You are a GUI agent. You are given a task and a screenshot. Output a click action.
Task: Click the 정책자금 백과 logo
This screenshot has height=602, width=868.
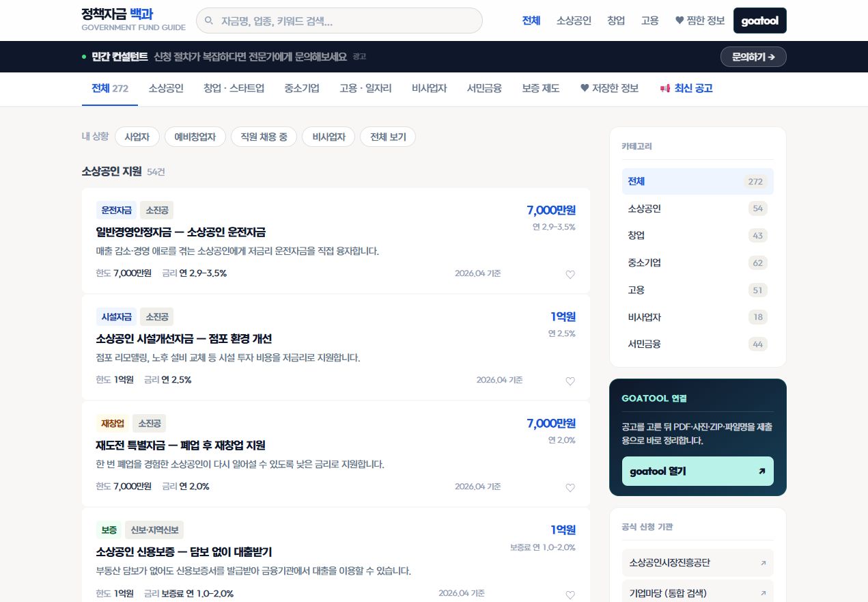pyautogui.click(x=133, y=20)
